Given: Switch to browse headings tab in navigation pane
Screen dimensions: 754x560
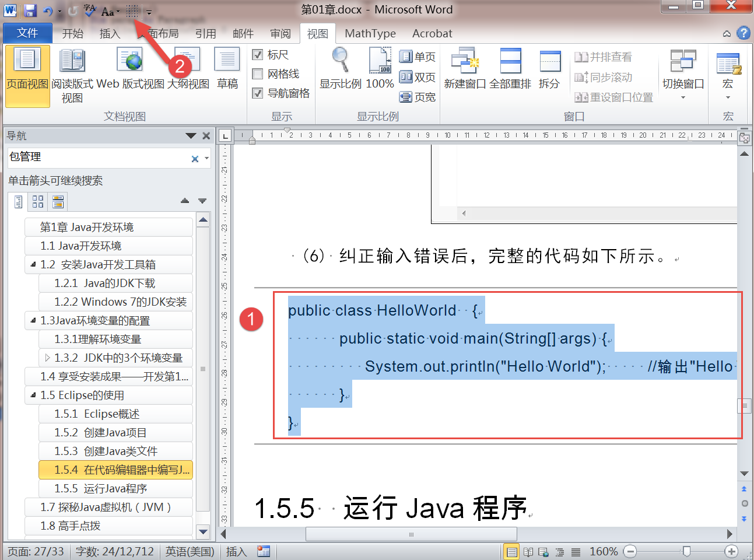Looking at the screenshot, I should [x=18, y=202].
